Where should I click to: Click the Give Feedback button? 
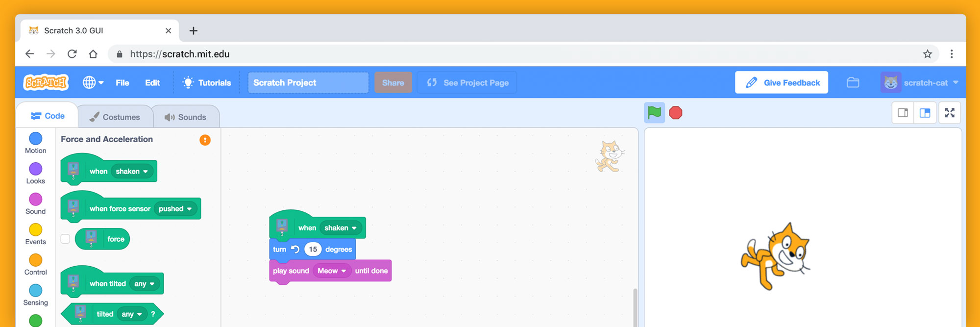[x=781, y=82]
